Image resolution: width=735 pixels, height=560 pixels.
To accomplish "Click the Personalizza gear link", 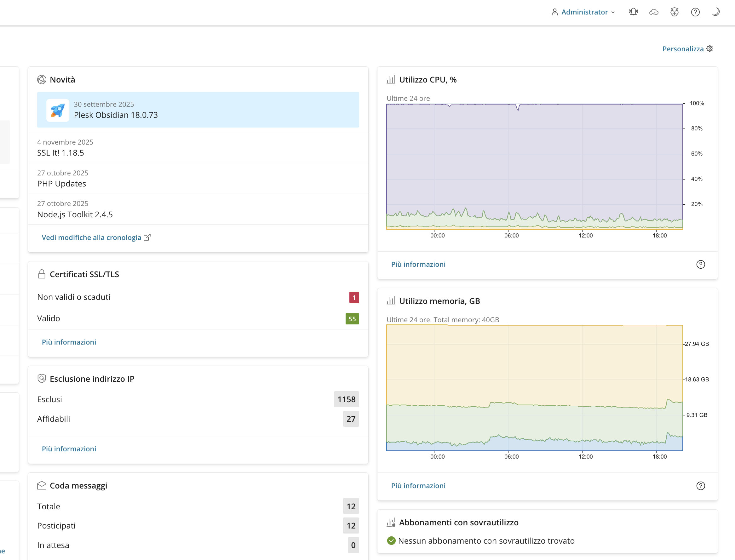I will pyautogui.click(x=687, y=49).
